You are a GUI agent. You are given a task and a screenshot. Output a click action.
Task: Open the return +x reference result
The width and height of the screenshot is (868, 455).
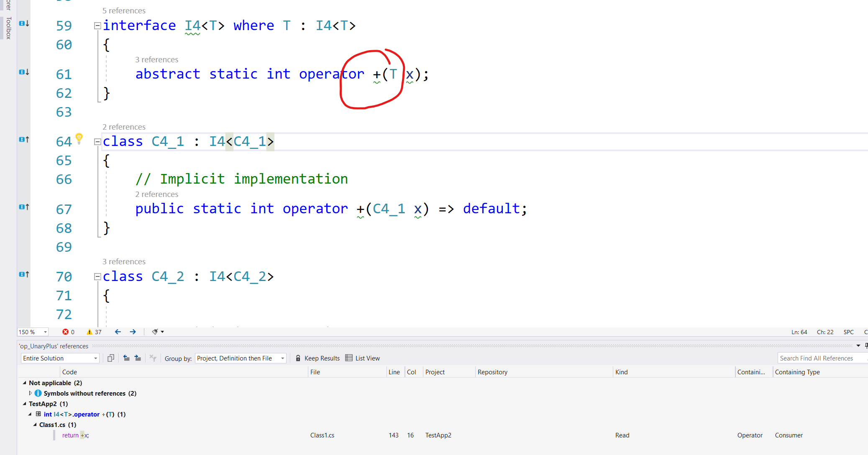(76, 435)
